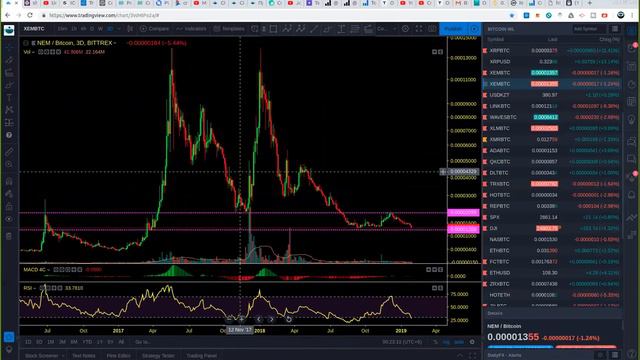Toggle Stay in Drawing Mode in left toolbar
This screenshot has height=360, width=640.
9,194
